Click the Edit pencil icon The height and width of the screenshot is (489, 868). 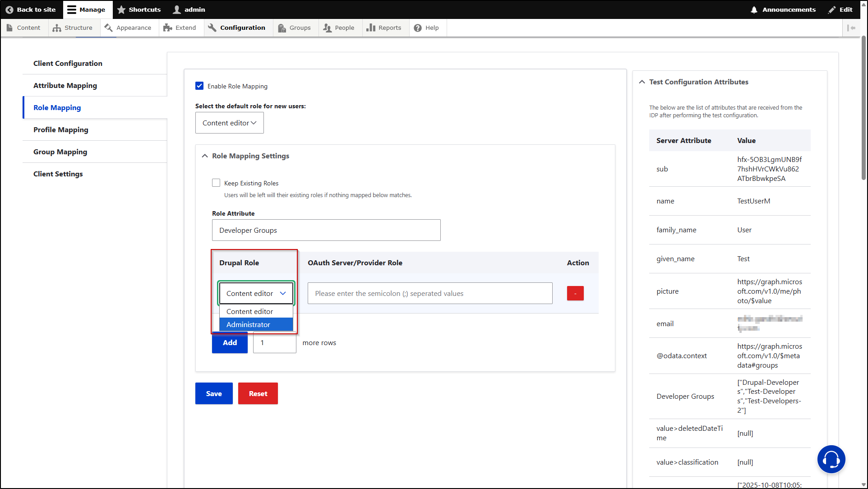(832, 9)
